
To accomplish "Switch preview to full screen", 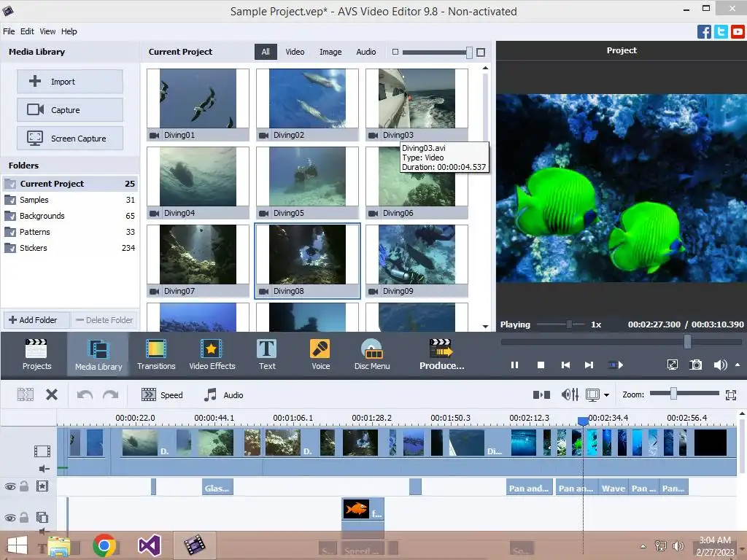I will (x=672, y=365).
